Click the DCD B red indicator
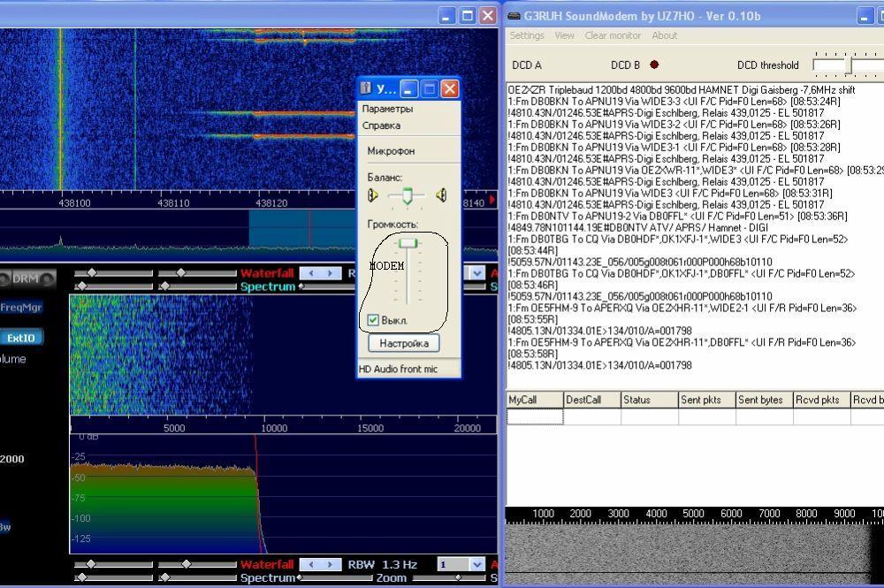The image size is (884, 588). coord(654,65)
